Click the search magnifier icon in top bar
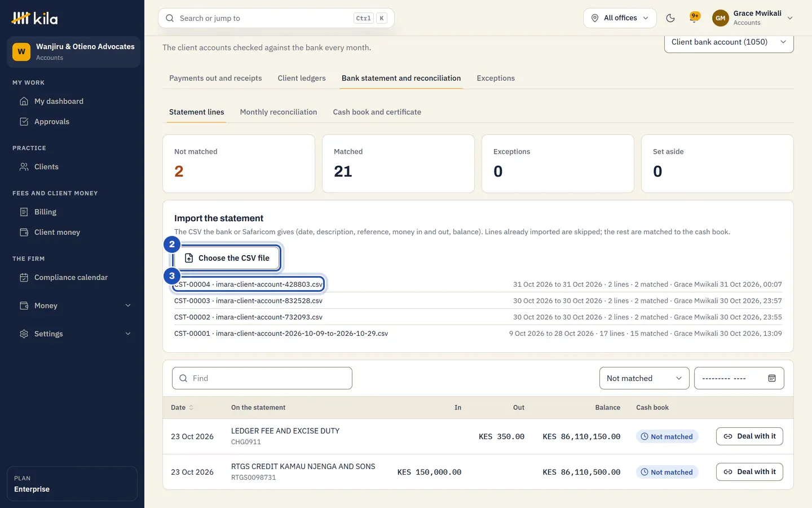This screenshot has height=508, width=812. point(170,18)
